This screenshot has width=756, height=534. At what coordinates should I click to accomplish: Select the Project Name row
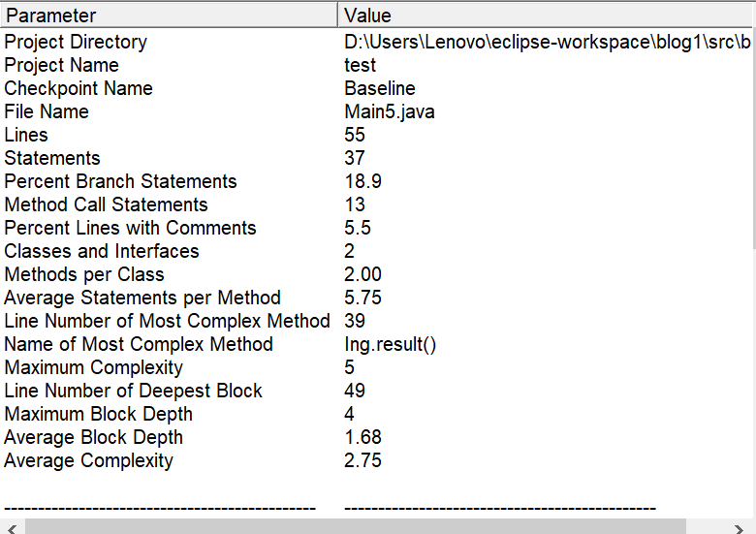376,65
